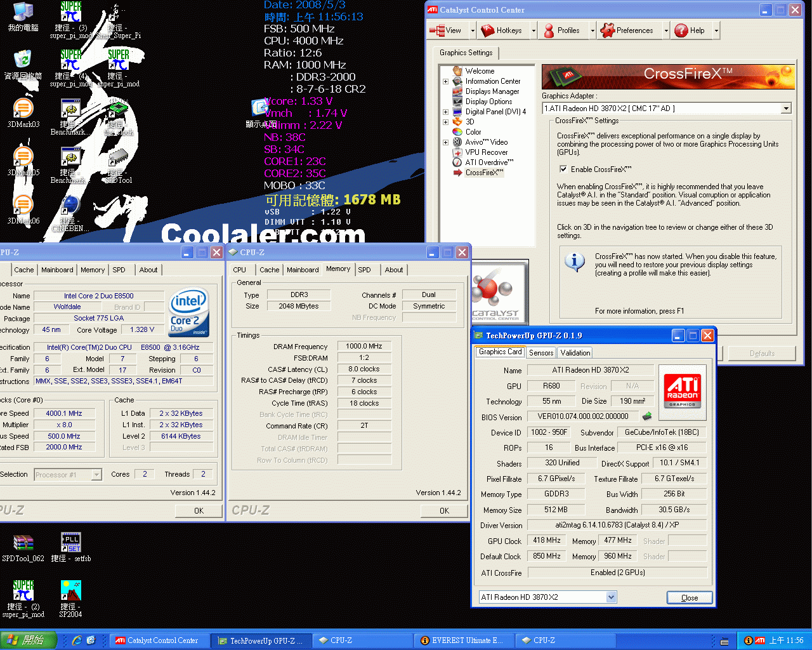This screenshot has width=812, height=650.
Task: Launch Internet Explorer from quick launch
Action: tap(77, 640)
